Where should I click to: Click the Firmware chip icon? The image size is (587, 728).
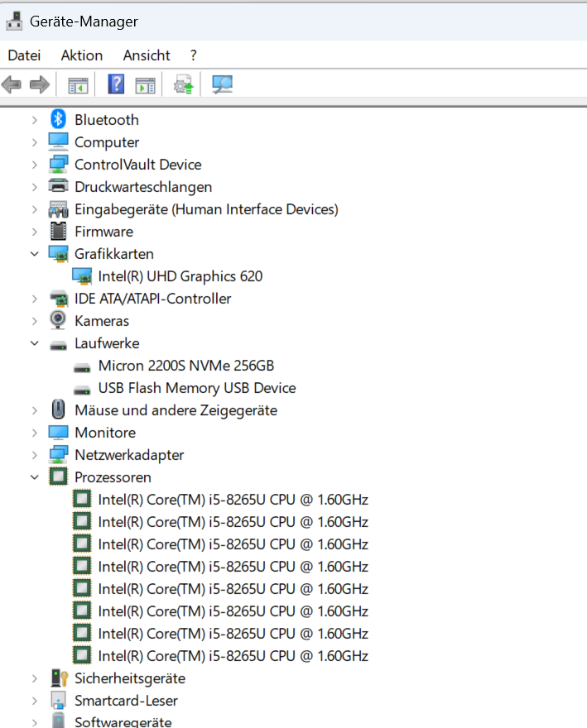point(58,231)
